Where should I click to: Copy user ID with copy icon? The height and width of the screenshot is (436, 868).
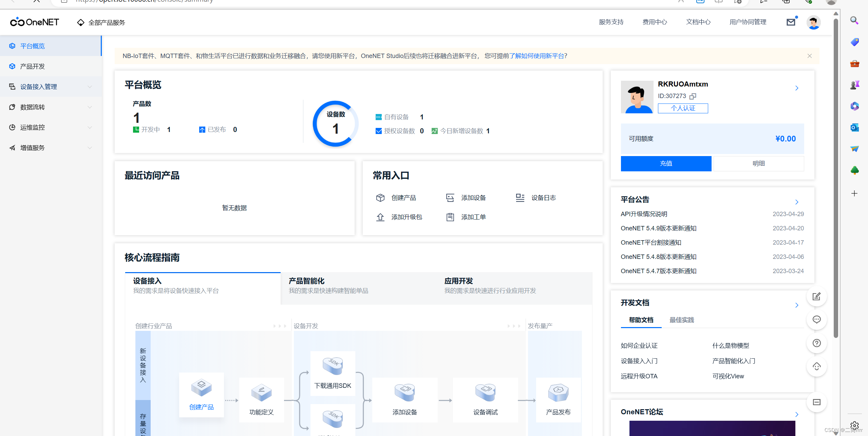click(x=693, y=96)
